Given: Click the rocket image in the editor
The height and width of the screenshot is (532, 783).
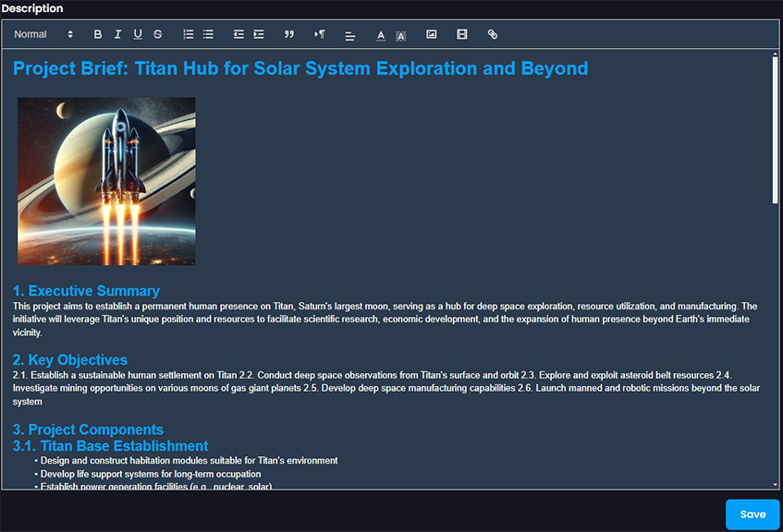Looking at the screenshot, I should pyautogui.click(x=106, y=181).
